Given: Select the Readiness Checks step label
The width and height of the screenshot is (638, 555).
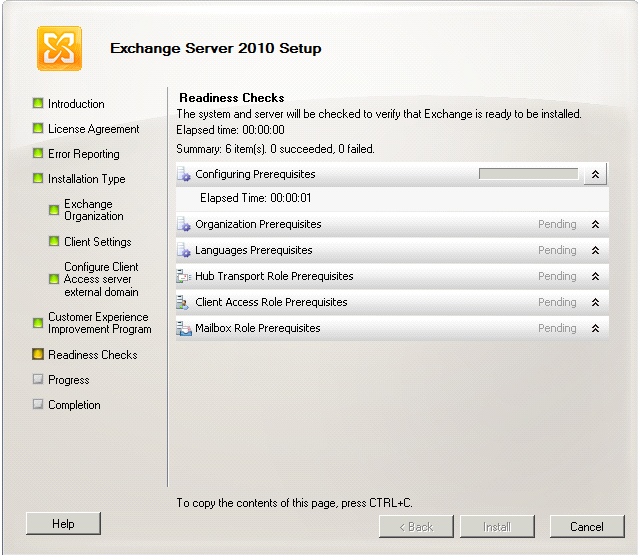Looking at the screenshot, I should tap(93, 355).
